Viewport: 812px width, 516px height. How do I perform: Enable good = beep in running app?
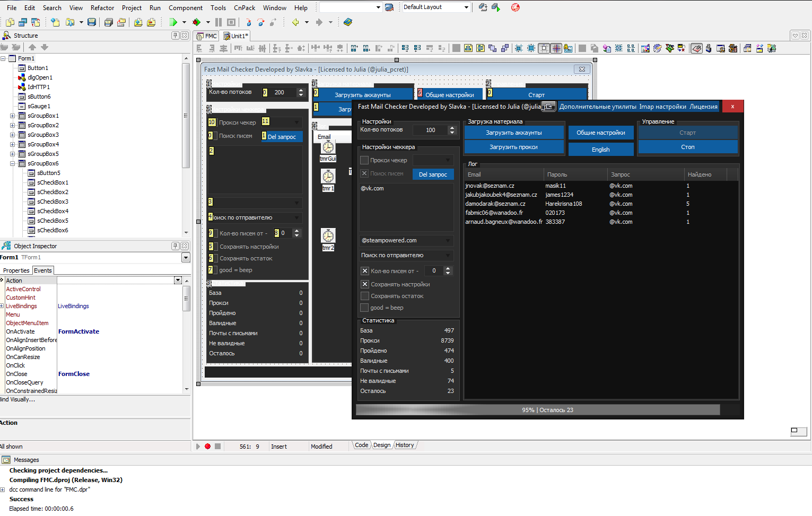[364, 308]
